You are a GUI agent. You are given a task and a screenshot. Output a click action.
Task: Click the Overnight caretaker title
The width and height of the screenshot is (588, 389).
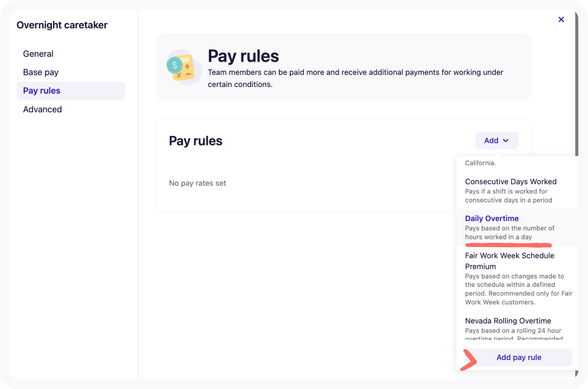tap(62, 25)
